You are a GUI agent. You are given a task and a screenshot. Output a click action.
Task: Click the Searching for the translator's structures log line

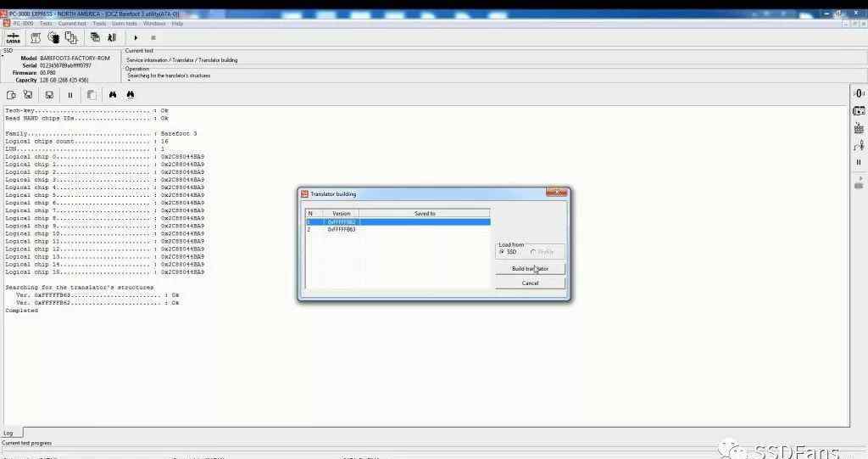(x=80, y=287)
